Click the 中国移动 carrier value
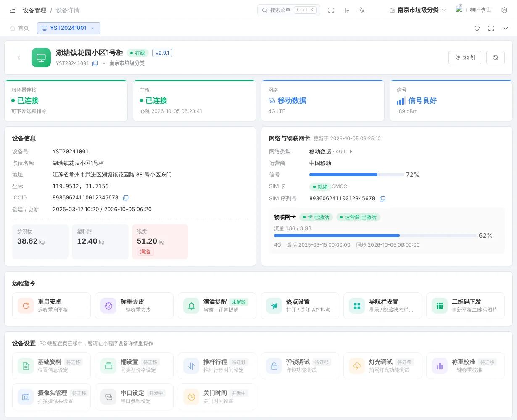 [320, 163]
